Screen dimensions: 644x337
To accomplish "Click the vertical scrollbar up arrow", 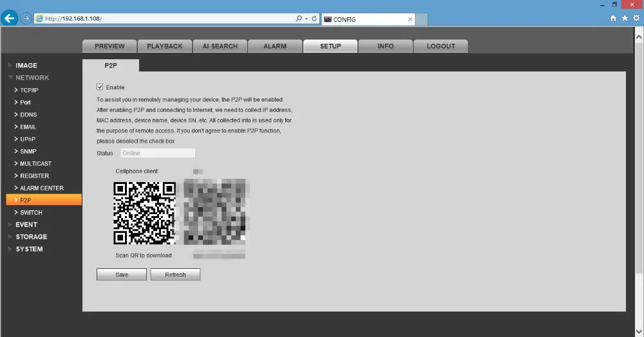I will tap(639, 37).
